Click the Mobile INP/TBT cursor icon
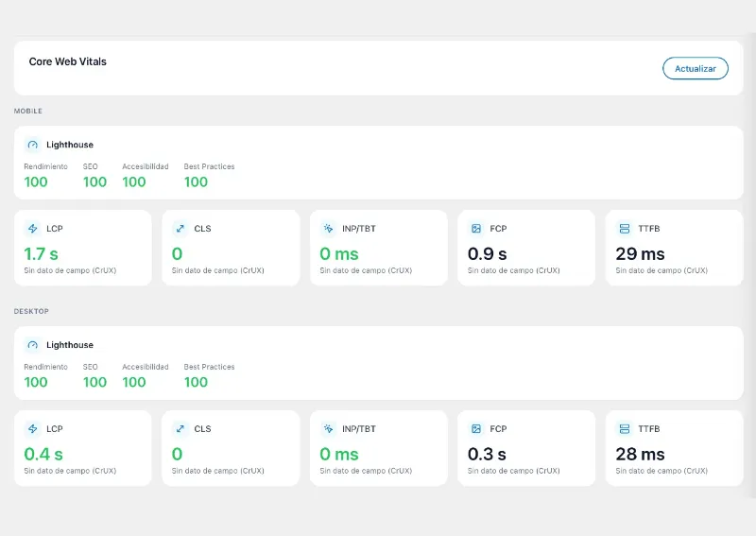 pos(328,229)
